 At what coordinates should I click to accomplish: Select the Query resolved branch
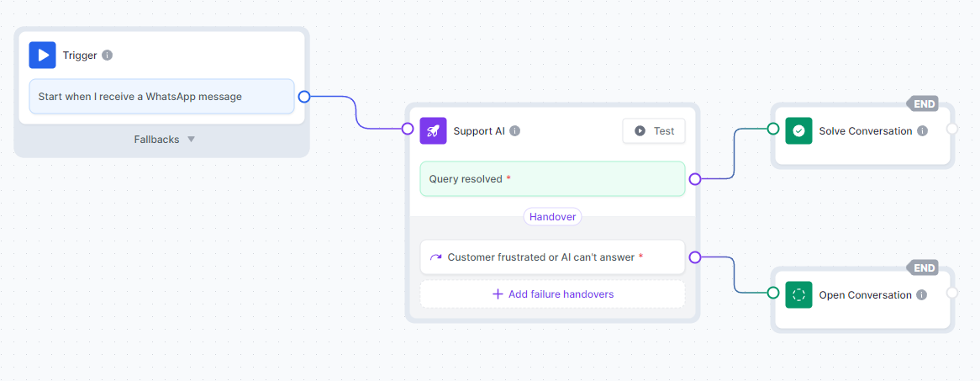[x=552, y=179]
